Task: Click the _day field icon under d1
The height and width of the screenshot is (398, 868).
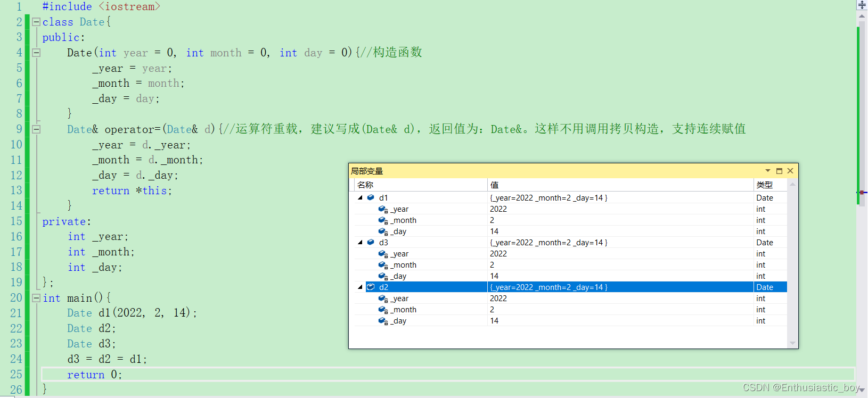Action: pos(383,231)
